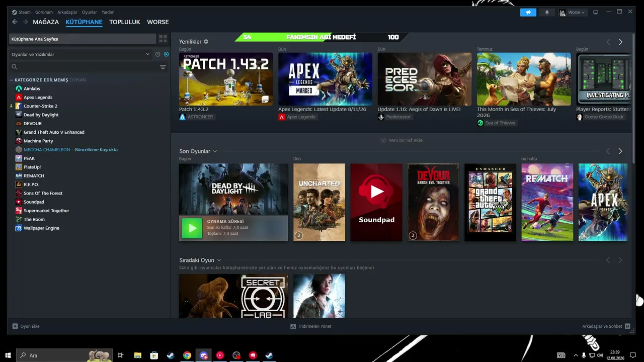Click Yeni bir raf ekle
Screen dimensions: 644x362
[x=401, y=141]
